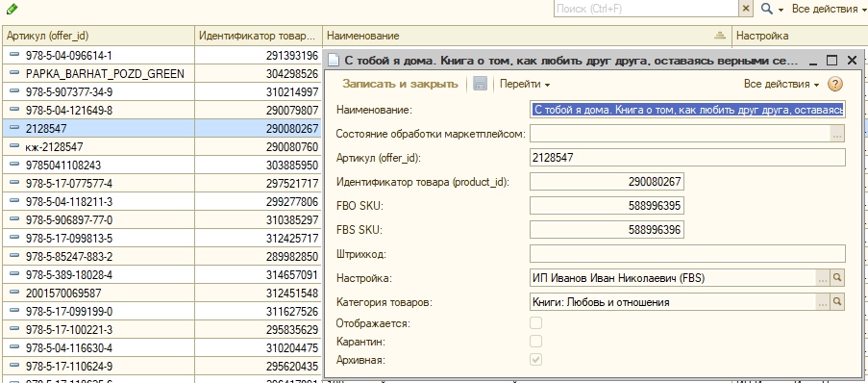Viewport: 868px width, 383px height.
Task: Click the FBO SKU field
Action: [607, 206]
